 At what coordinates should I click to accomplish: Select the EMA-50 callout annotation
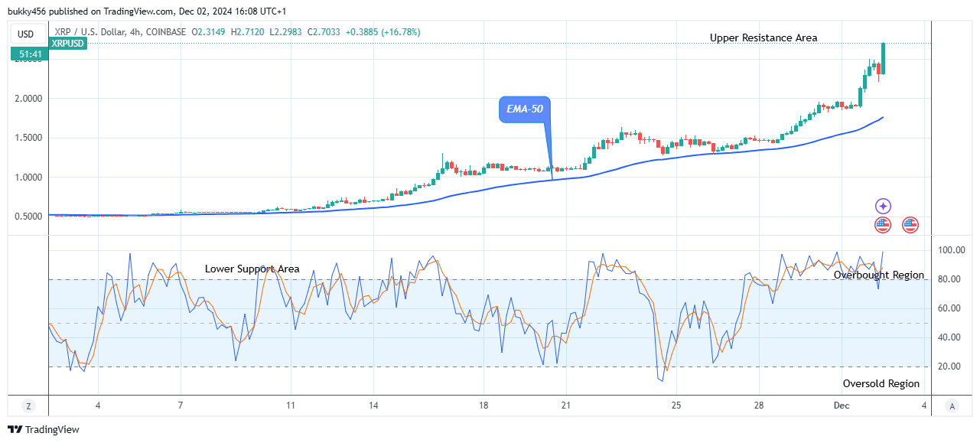524,109
